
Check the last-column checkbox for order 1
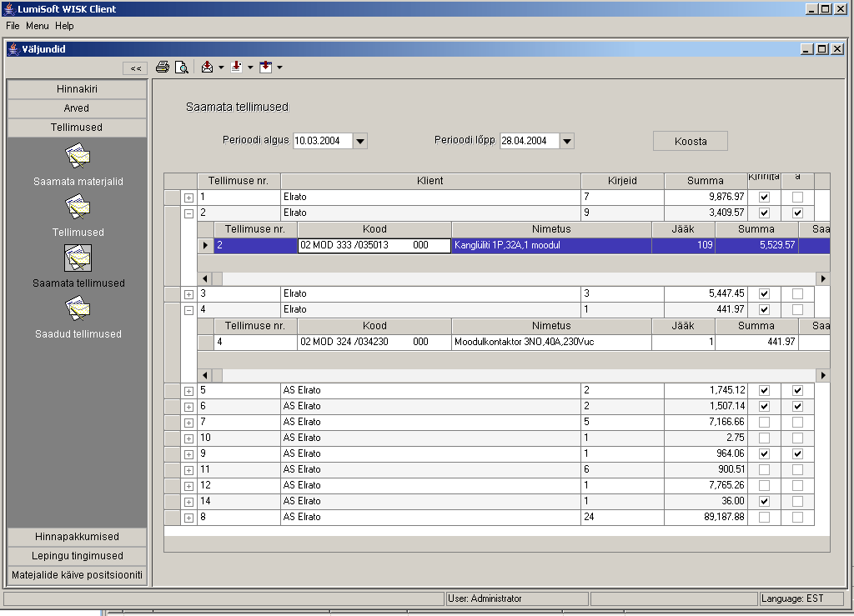[797, 198]
